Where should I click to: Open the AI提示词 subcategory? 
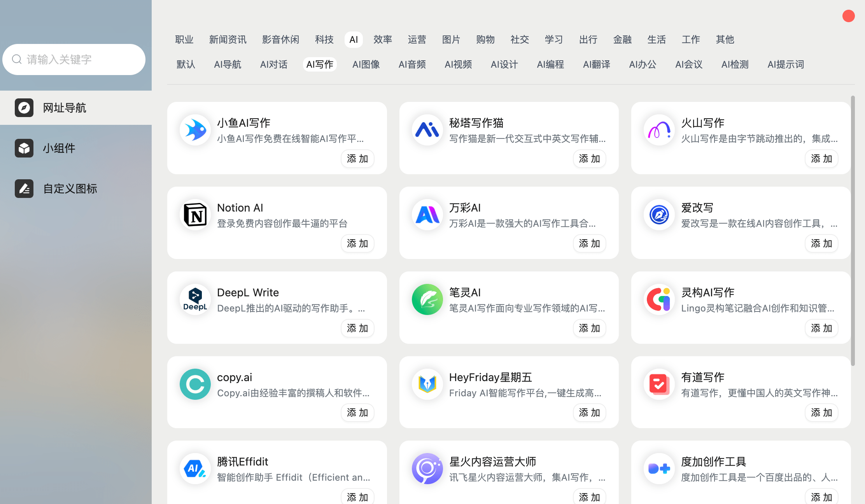tap(786, 65)
